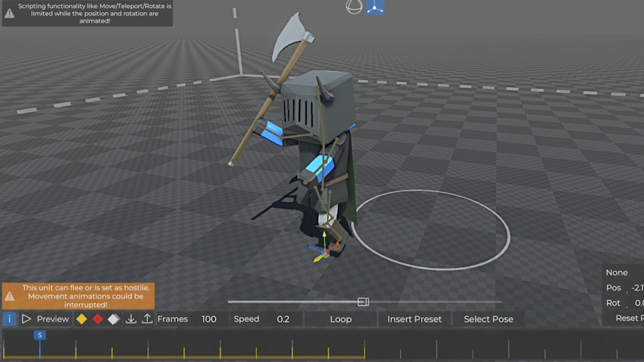Add keyframe with yellow diamond icon
The height and width of the screenshot is (362, 644).
(81, 319)
